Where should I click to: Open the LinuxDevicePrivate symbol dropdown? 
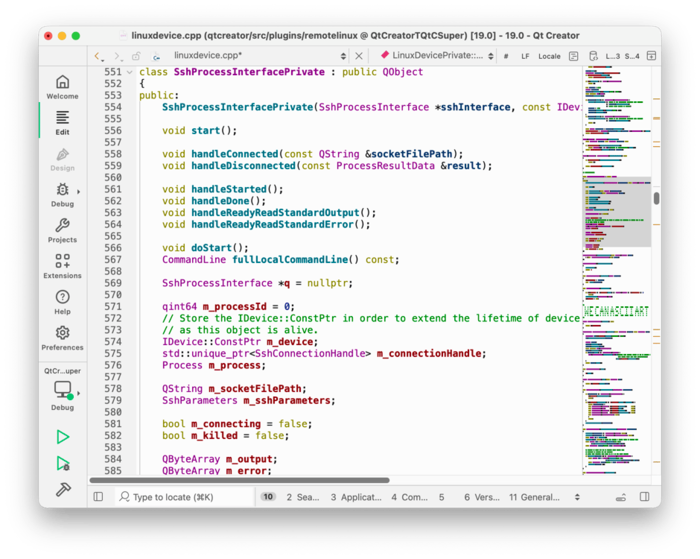437,56
